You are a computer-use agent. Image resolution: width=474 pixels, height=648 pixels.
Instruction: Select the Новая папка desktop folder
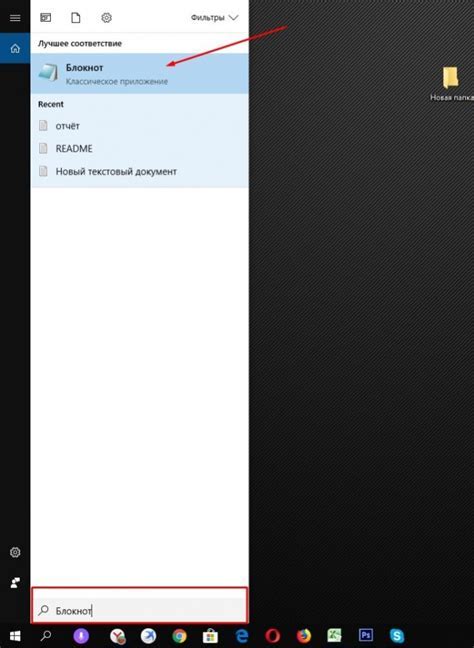click(x=451, y=84)
